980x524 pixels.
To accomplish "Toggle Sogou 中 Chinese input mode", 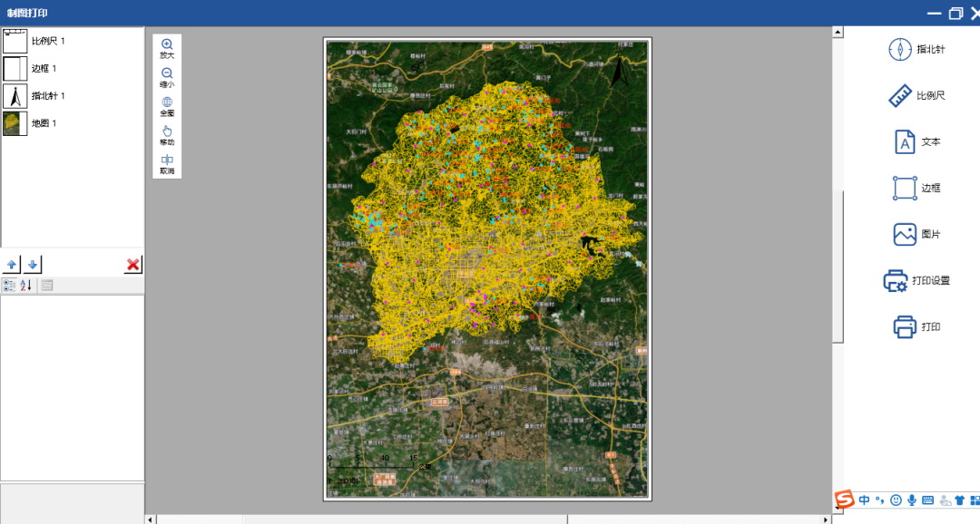I will coord(865,500).
